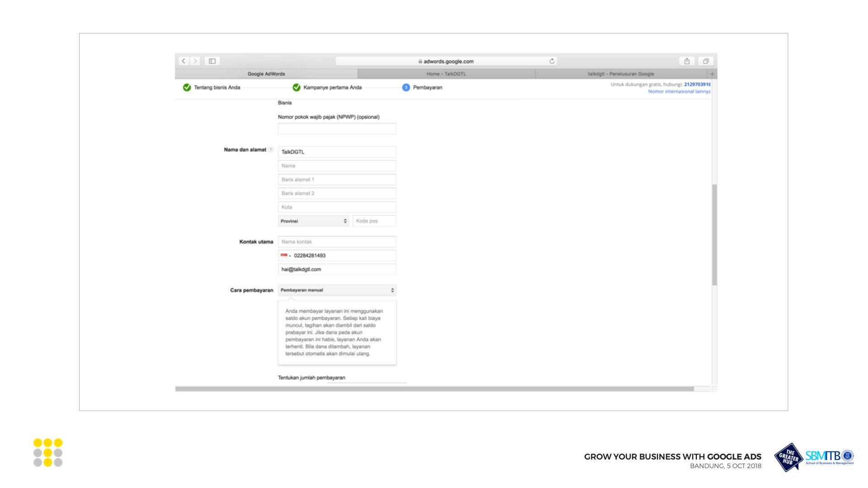Open the Safari share icon

[x=687, y=61]
